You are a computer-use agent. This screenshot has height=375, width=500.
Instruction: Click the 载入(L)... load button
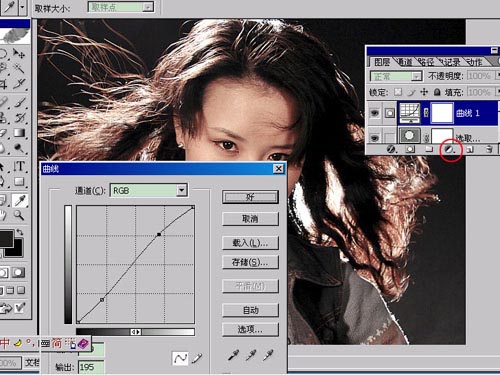pos(250,243)
